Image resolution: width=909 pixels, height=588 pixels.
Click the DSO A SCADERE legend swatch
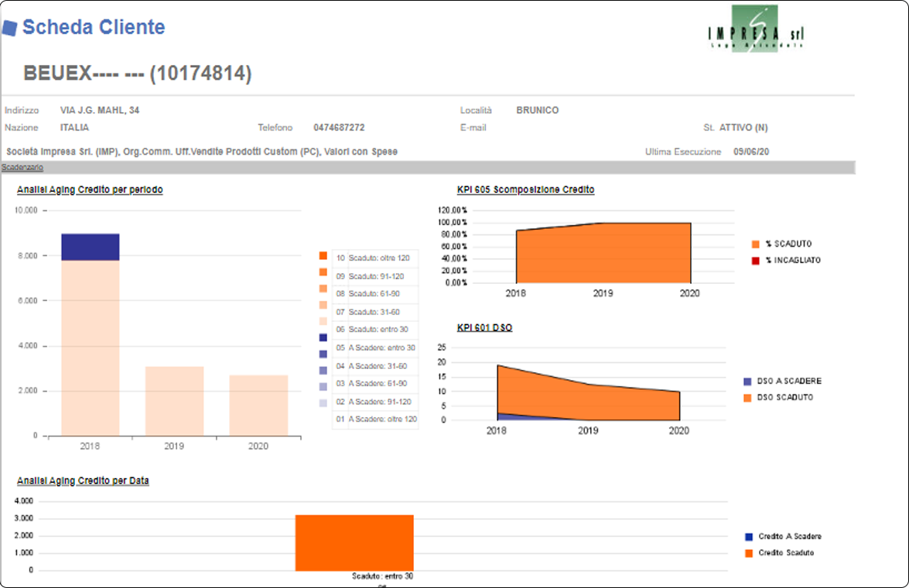[x=747, y=381]
